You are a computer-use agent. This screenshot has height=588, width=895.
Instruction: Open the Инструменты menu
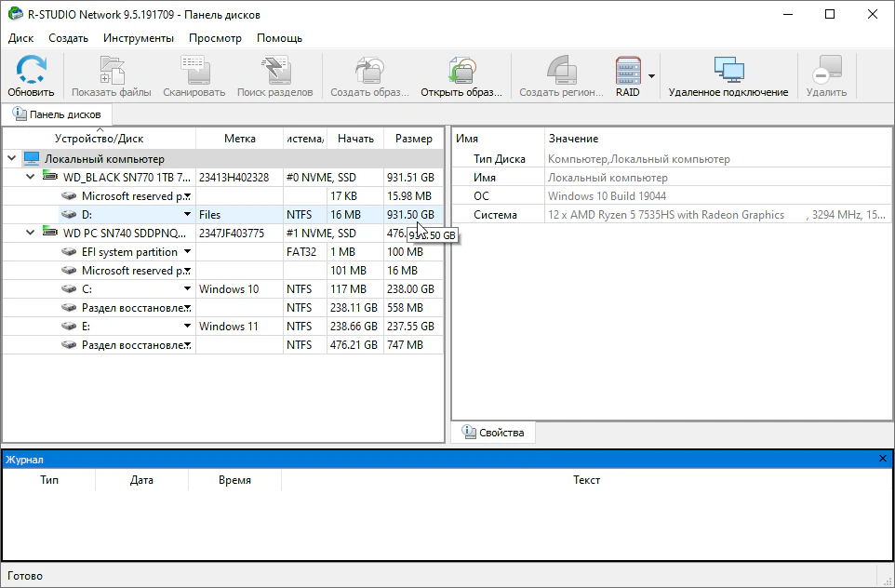(138, 38)
